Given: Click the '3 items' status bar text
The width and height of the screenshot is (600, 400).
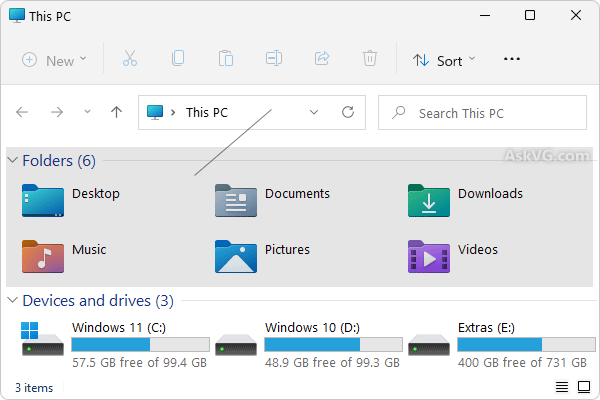Looking at the screenshot, I should (x=34, y=388).
